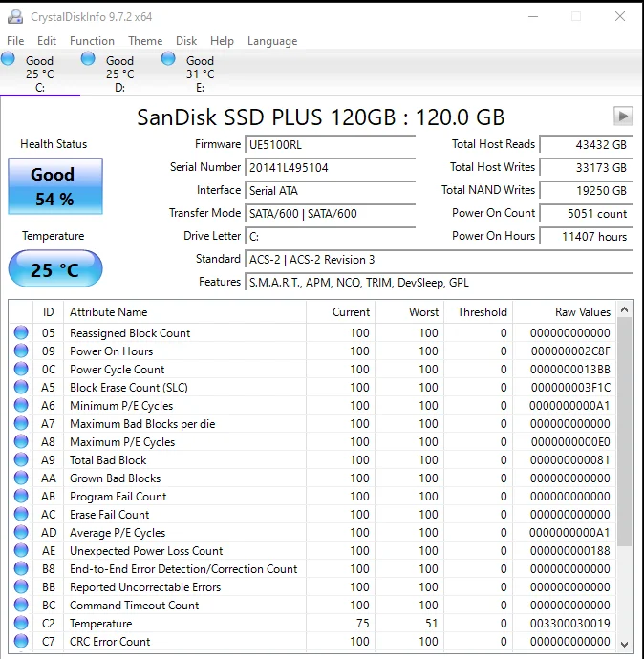Screen dimensions: 644x659
Task: Click the Serial Number field
Action: coord(331,167)
